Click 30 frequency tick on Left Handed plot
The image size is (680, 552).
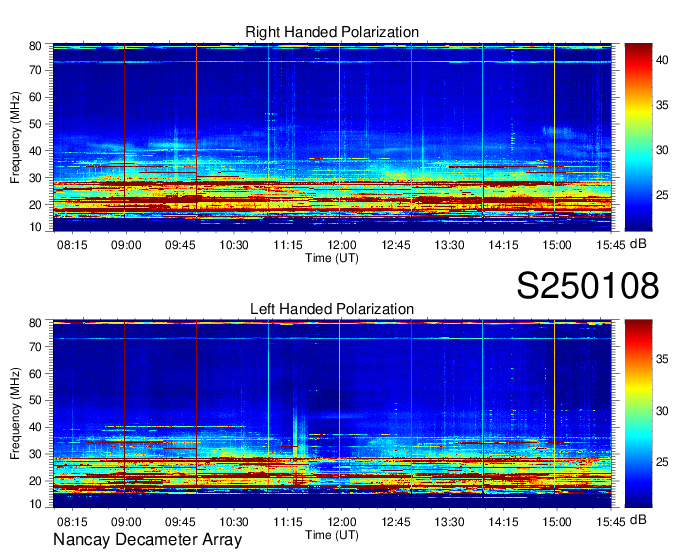click(35, 454)
